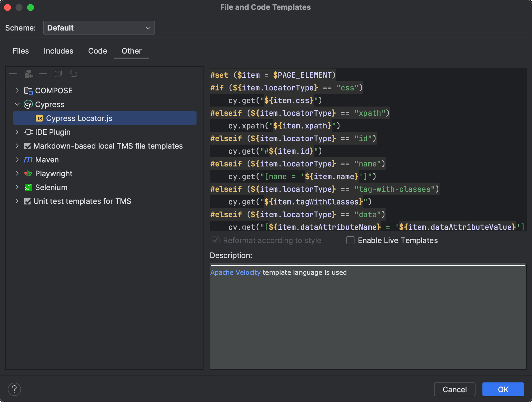Click the Revert to original template icon
This screenshot has height=402, width=532.
pos(73,74)
